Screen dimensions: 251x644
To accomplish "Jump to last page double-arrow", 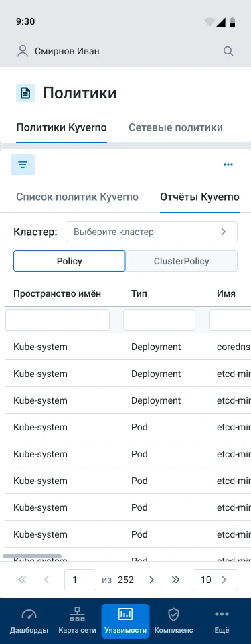I will pyautogui.click(x=176, y=580).
